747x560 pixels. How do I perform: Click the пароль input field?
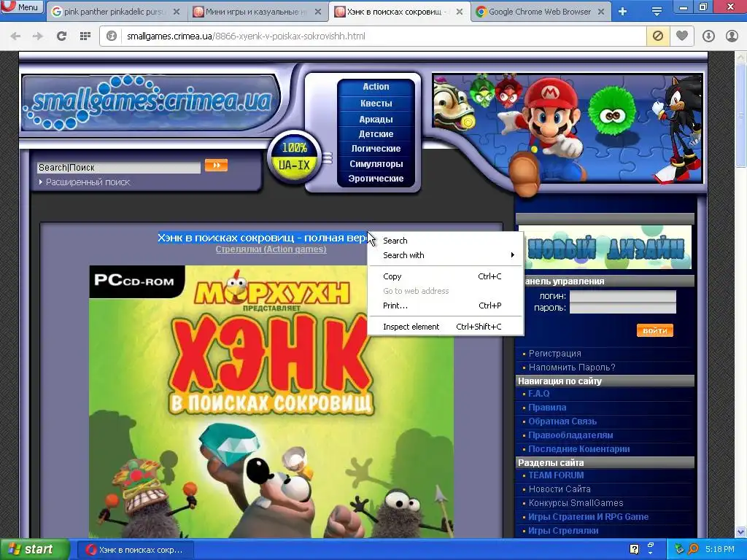(x=623, y=308)
